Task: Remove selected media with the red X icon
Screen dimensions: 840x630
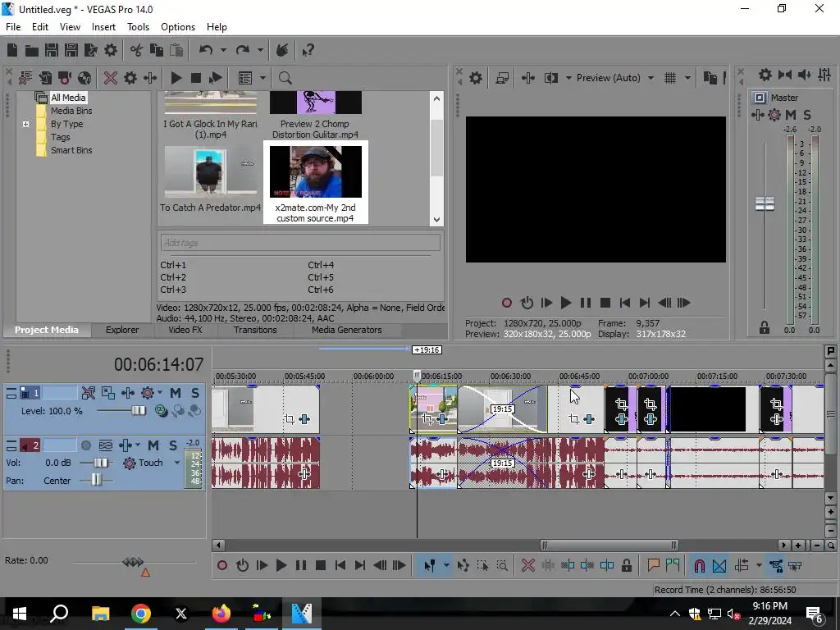Action: [111, 78]
